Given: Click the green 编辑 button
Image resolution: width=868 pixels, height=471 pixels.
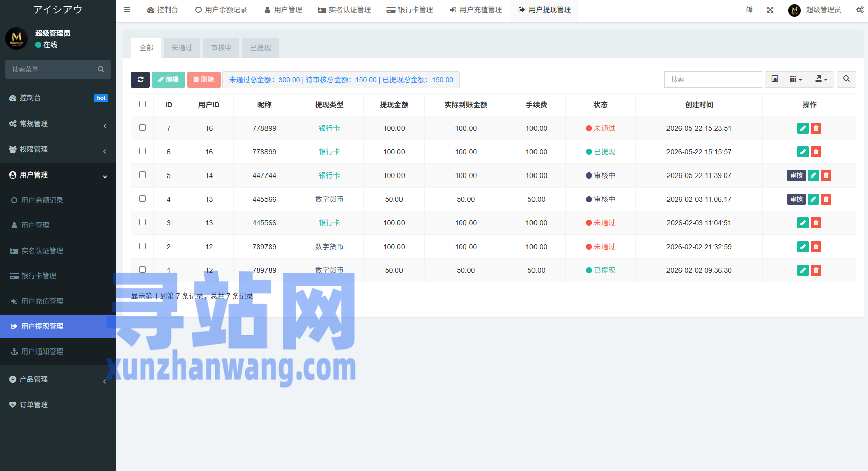Looking at the screenshot, I should pos(168,79).
